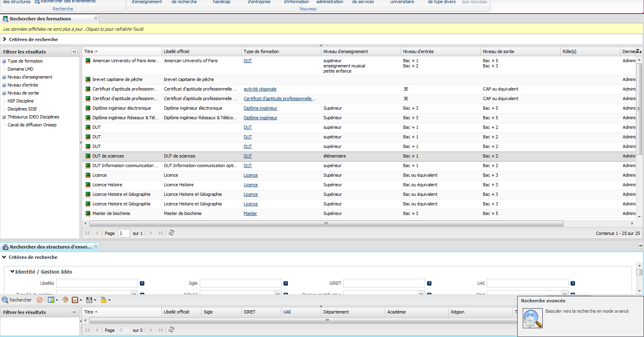Screen dimensions: 644x337
Task: Click the advanced search magnifier gear icon
Action: pyautogui.click(x=532, y=319)
